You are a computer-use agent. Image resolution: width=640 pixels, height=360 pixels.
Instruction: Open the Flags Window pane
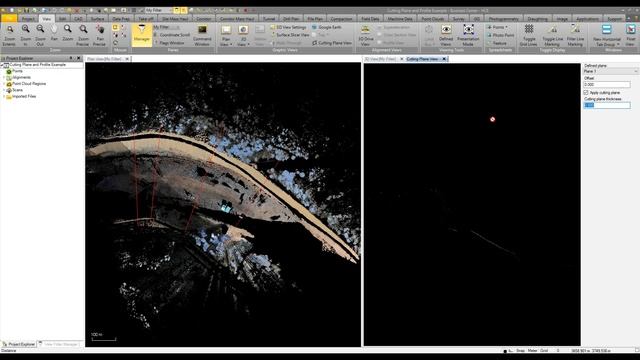point(169,43)
